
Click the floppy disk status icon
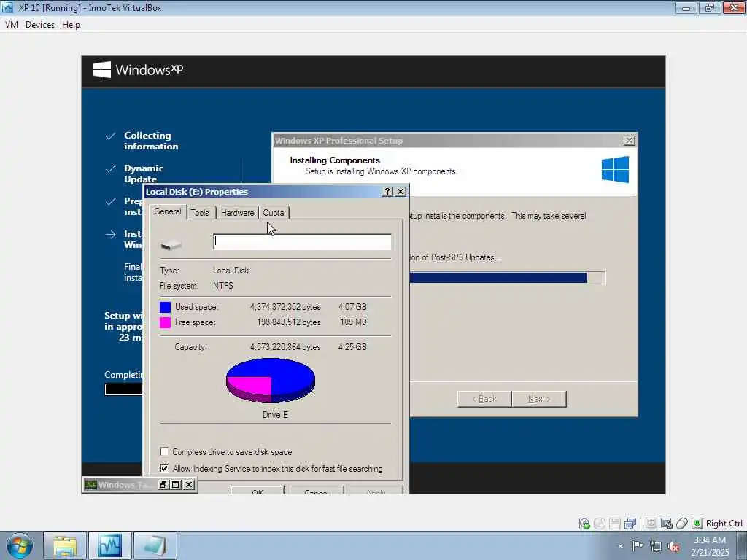[615, 524]
